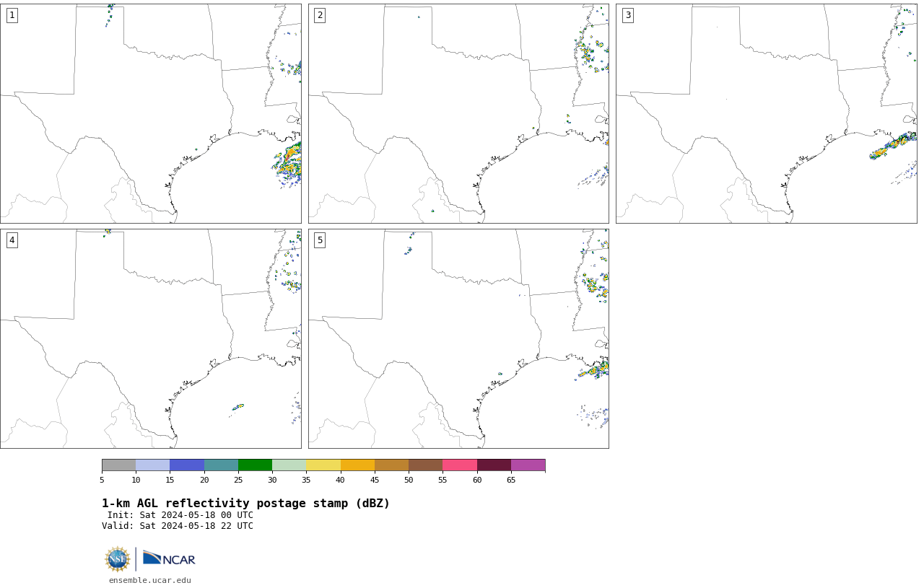Open ensemble member 1 reflectivity map

[151, 113]
